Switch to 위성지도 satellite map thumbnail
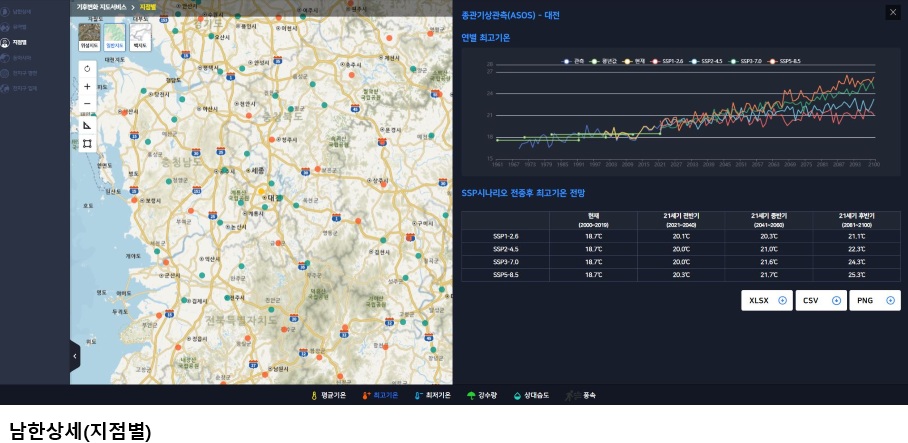Screen dimensions: 908x443 coord(90,38)
